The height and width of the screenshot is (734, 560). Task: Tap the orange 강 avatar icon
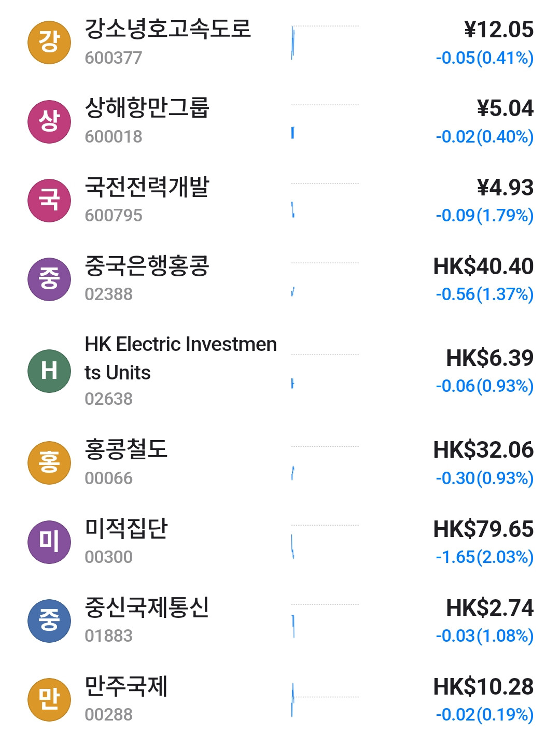(x=49, y=43)
